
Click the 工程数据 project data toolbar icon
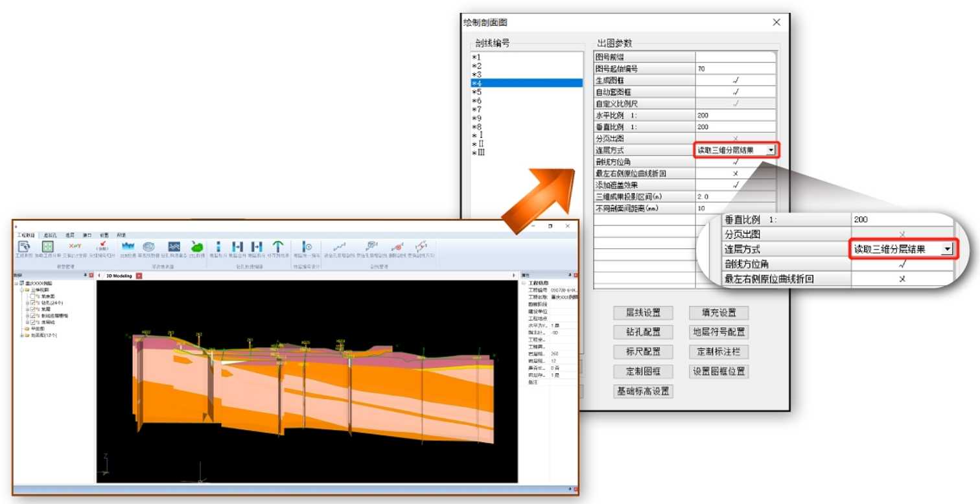pyautogui.click(x=24, y=247)
